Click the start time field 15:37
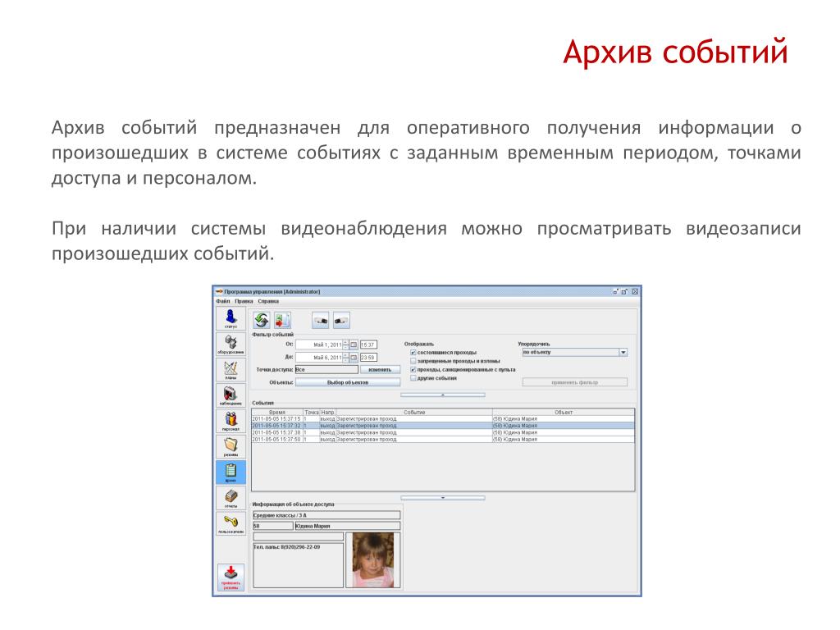840x630 pixels. pos(368,345)
